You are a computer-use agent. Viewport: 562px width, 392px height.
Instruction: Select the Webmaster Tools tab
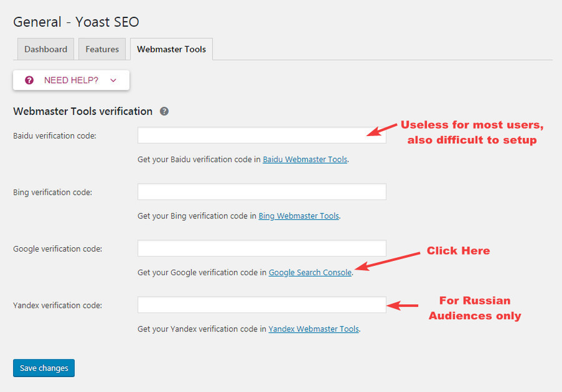click(x=171, y=49)
